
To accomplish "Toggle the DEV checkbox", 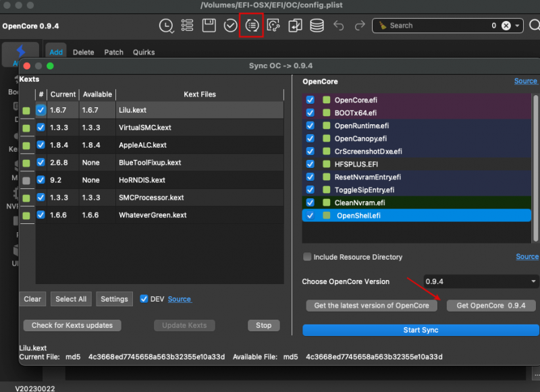I will (144, 299).
